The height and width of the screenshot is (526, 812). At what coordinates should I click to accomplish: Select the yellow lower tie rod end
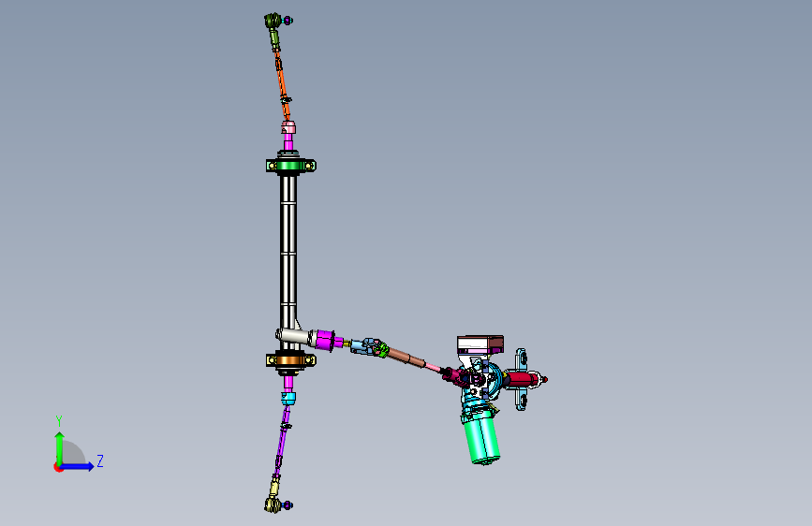274,494
